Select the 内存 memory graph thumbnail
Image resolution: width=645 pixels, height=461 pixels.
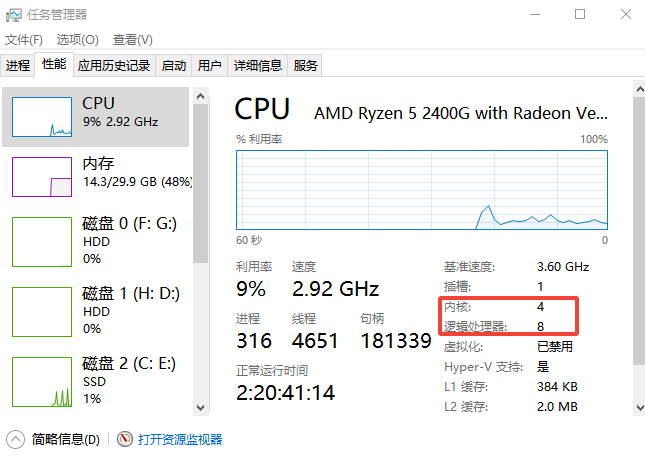click(42, 177)
